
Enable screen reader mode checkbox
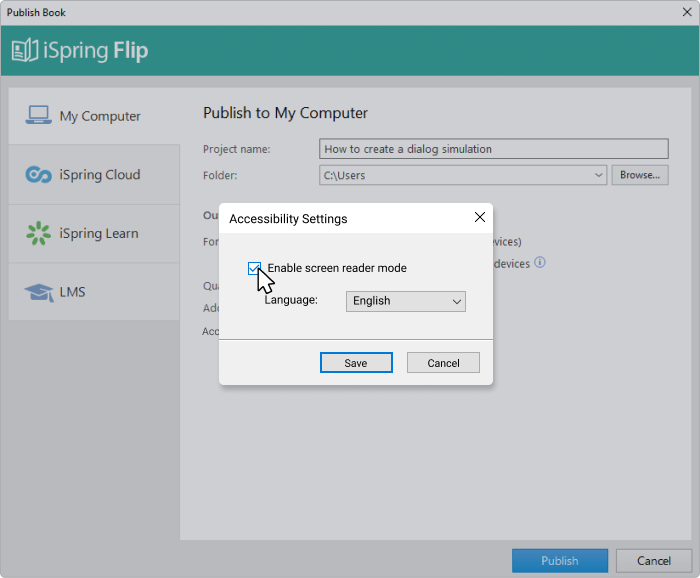click(x=254, y=268)
